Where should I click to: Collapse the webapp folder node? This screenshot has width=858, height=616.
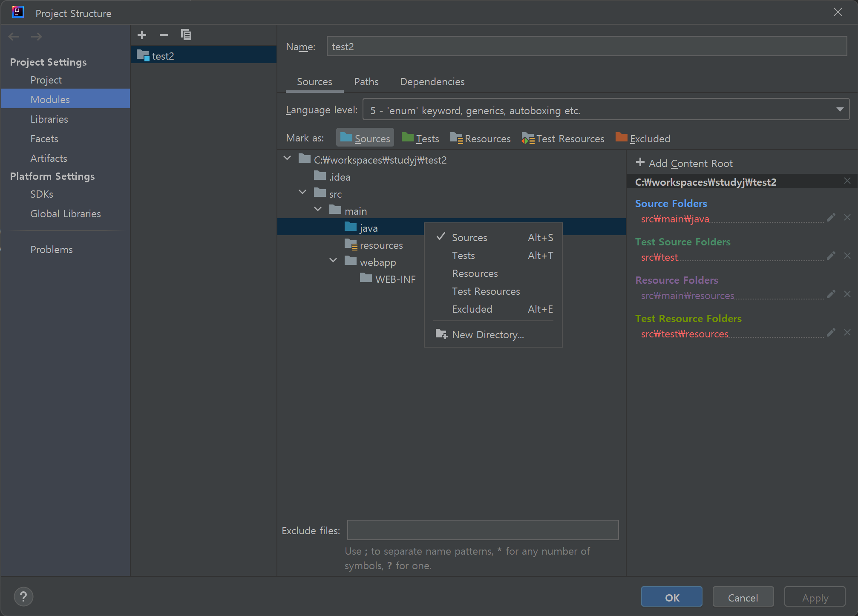[x=333, y=260]
